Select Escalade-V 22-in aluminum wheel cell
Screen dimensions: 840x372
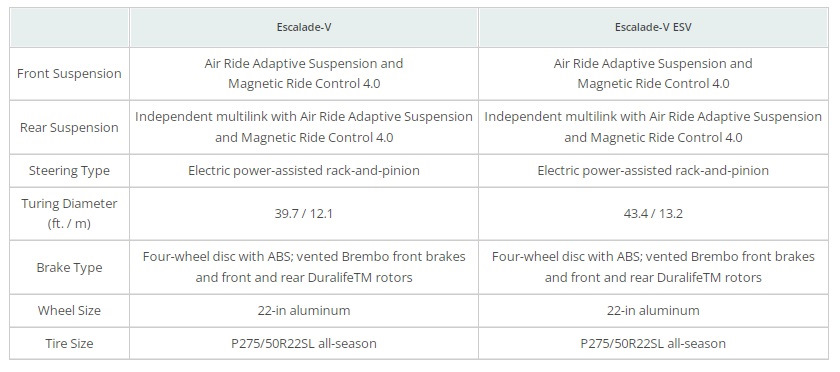pos(304,310)
